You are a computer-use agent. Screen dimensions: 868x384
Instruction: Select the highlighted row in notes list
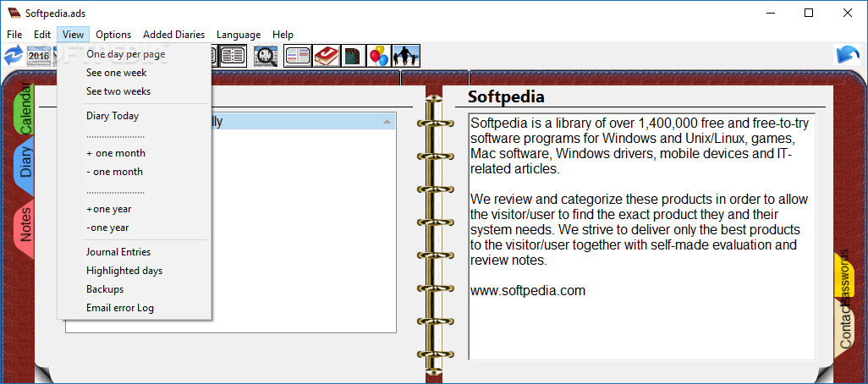303,122
